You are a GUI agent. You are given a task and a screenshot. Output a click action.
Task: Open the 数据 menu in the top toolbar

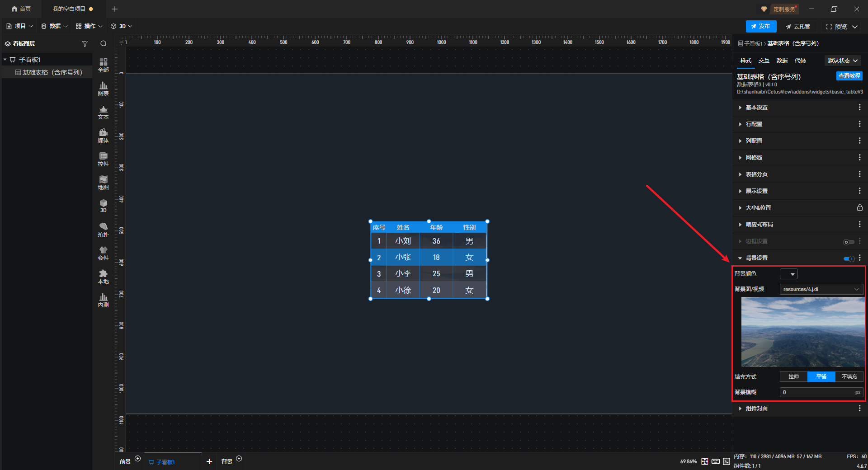[54, 26]
